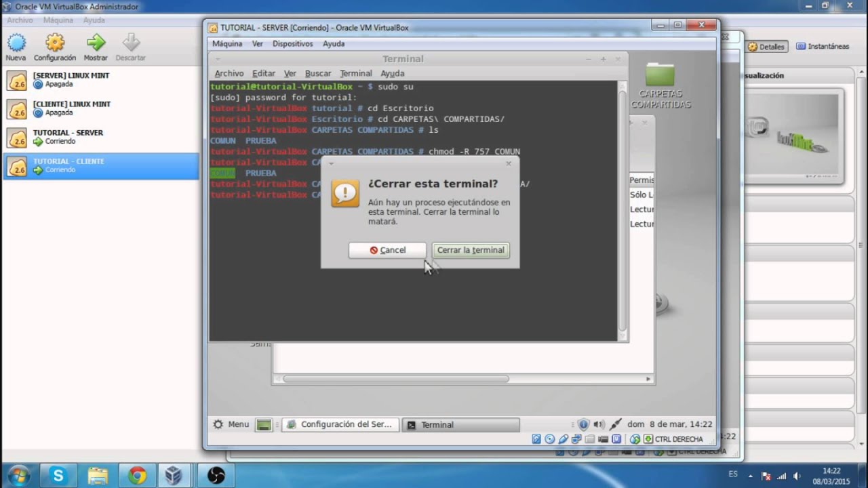The width and height of the screenshot is (868, 488).
Task: Open the Máquina menu of VirtualBox Administrador
Action: click(x=58, y=20)
